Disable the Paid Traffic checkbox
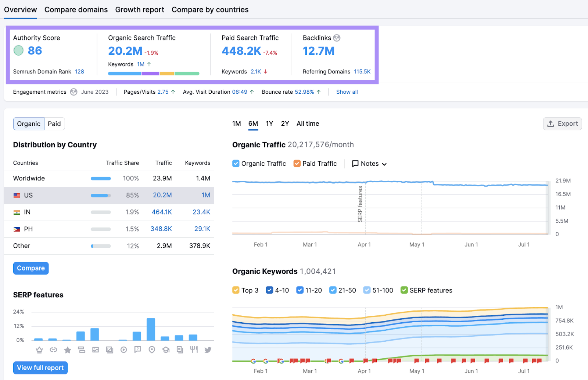588x380 pixels. click(x=297, y=164)
